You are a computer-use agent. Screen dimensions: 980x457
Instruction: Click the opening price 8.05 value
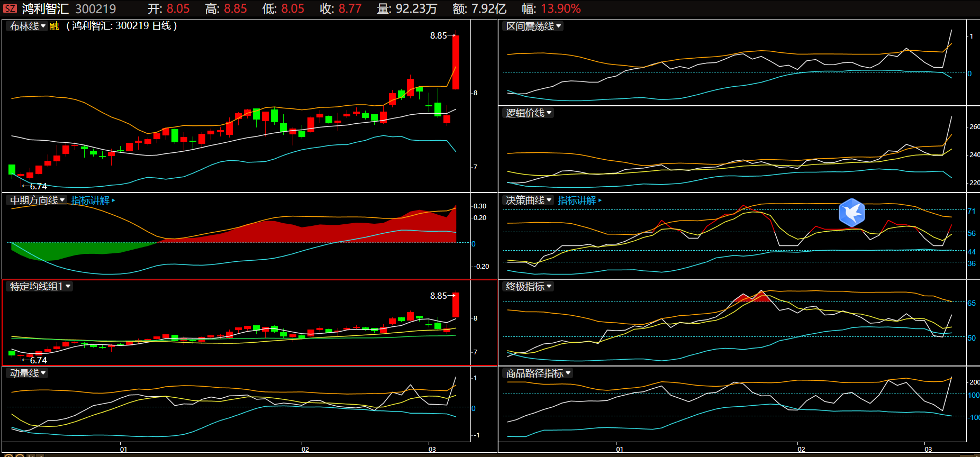[178, 9]
